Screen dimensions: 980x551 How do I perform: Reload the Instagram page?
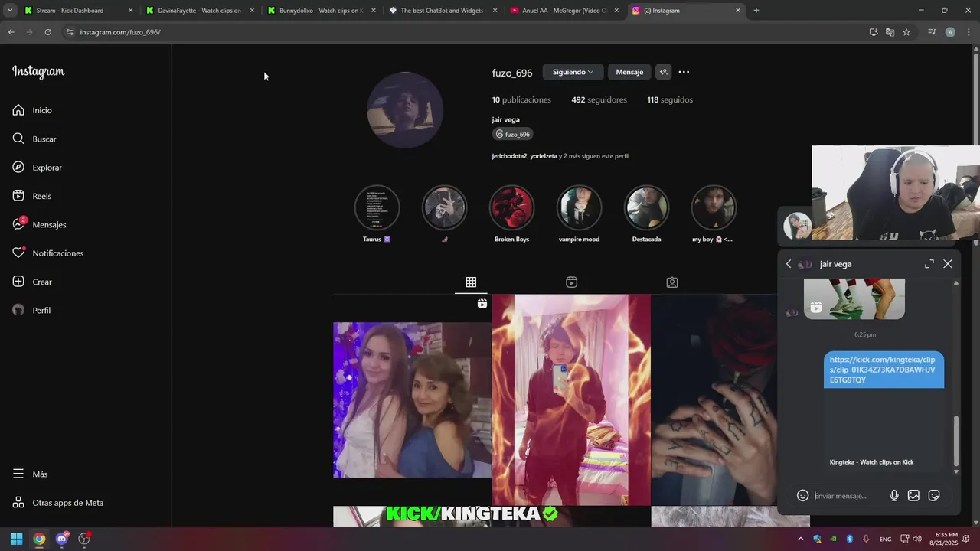click(47, 32)
